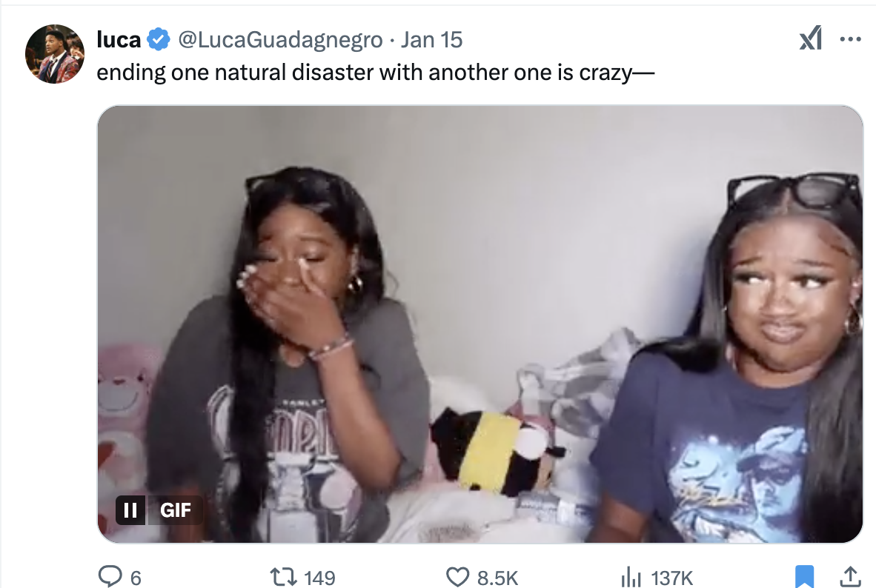The image size is (876, 588).
Task: Pause the GIF with pause button
Action: [x=130, y=510]
